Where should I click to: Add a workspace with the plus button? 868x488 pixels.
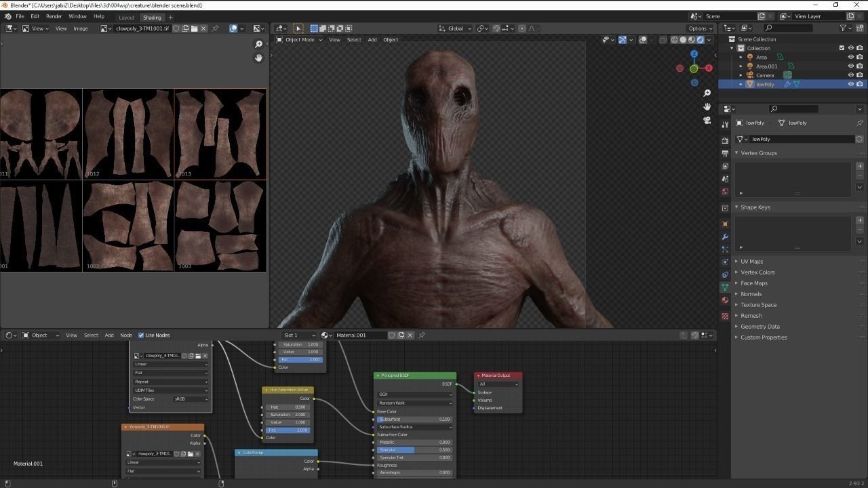coord(170,17)
